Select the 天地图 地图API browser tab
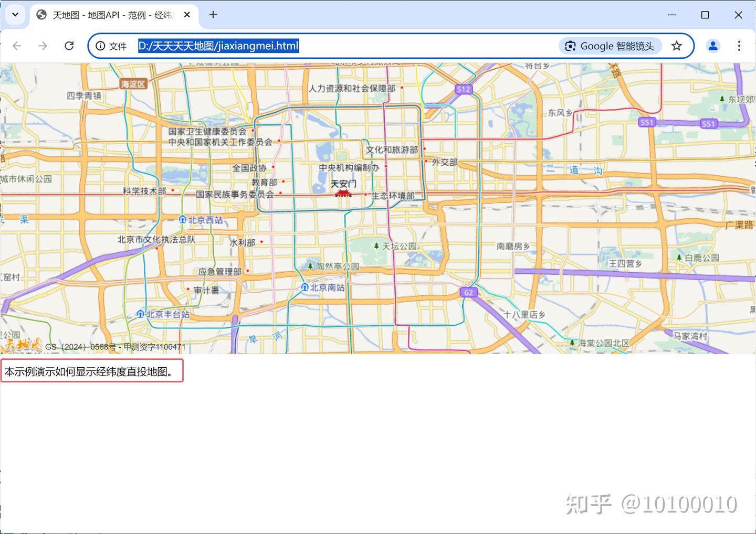This screenshot has width=756, height=534. (111, 15)
